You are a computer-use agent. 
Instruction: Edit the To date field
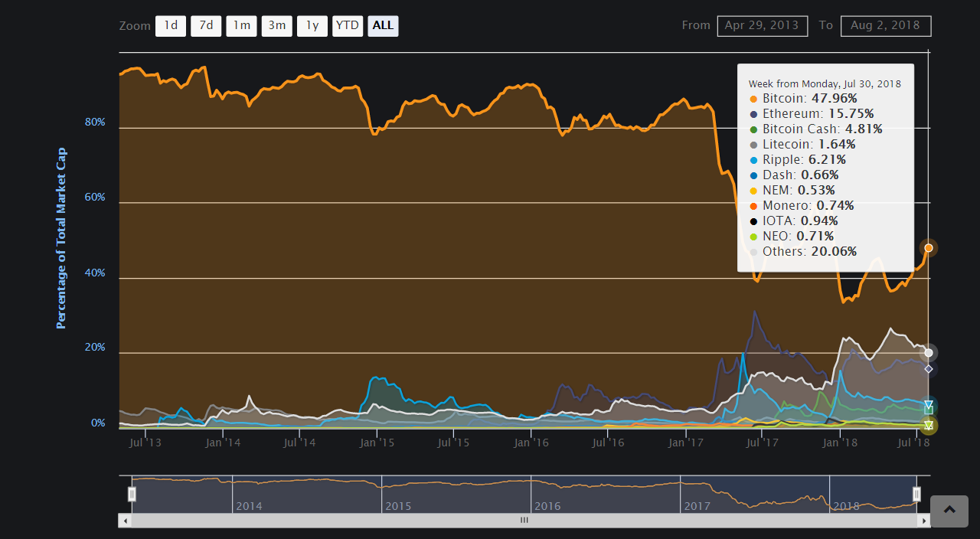[886, 25]
